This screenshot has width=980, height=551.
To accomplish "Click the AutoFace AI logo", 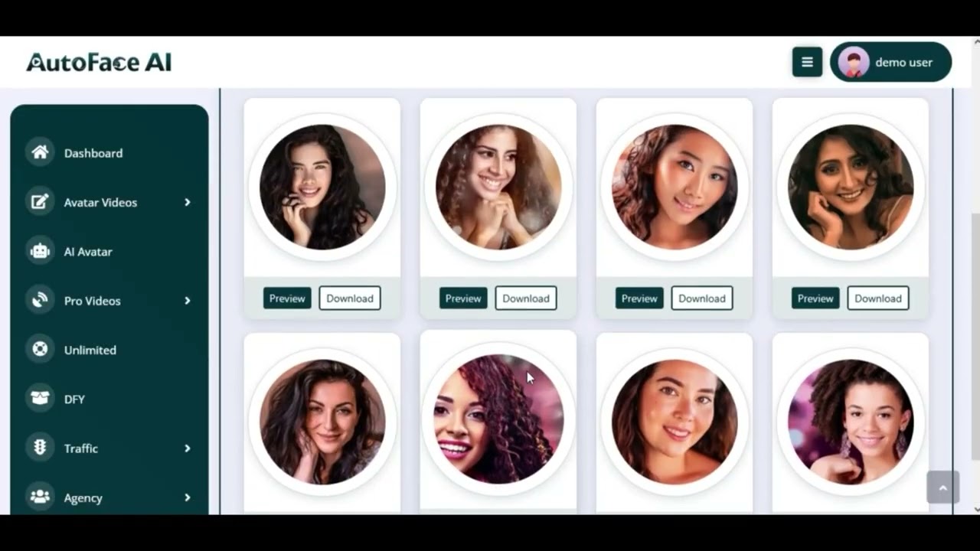I will [x=99, y=62].
